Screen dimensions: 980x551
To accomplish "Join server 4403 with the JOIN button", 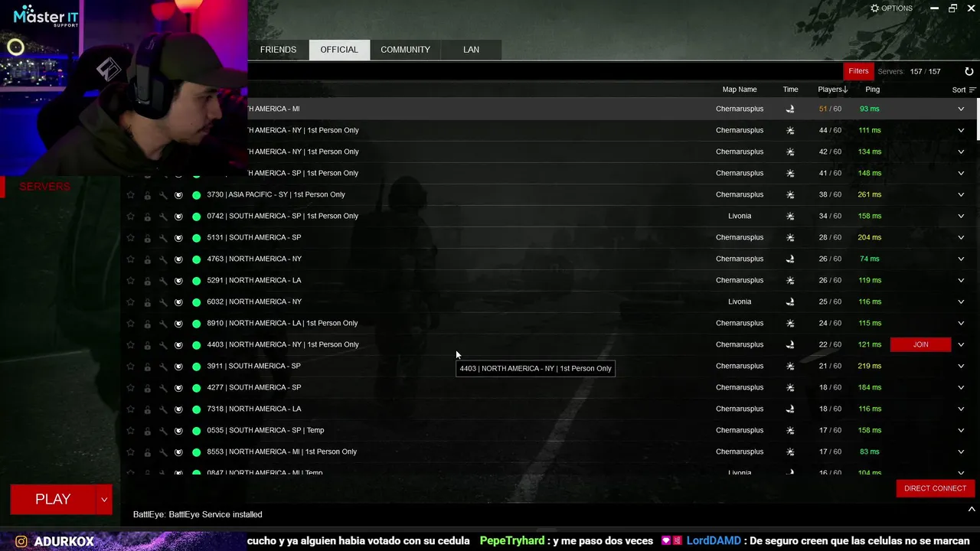I will pyautogui.click(x=920, y=344).
